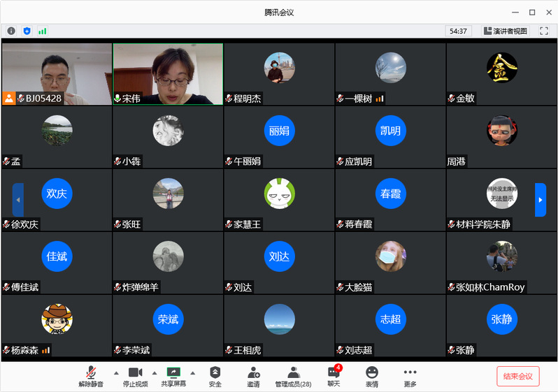
Task: Open the 聊天 chat panel
Action: coord(334,376)
